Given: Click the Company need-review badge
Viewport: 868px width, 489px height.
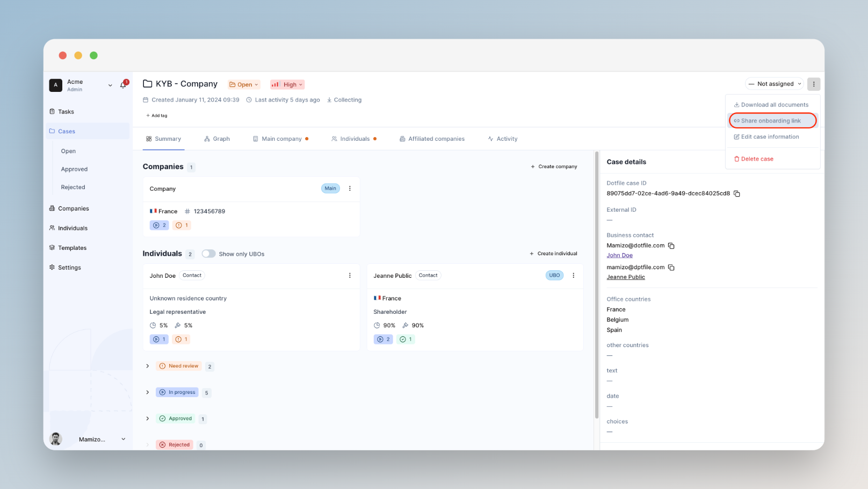Looking at the screenshot, I should (x=182, y=225).
